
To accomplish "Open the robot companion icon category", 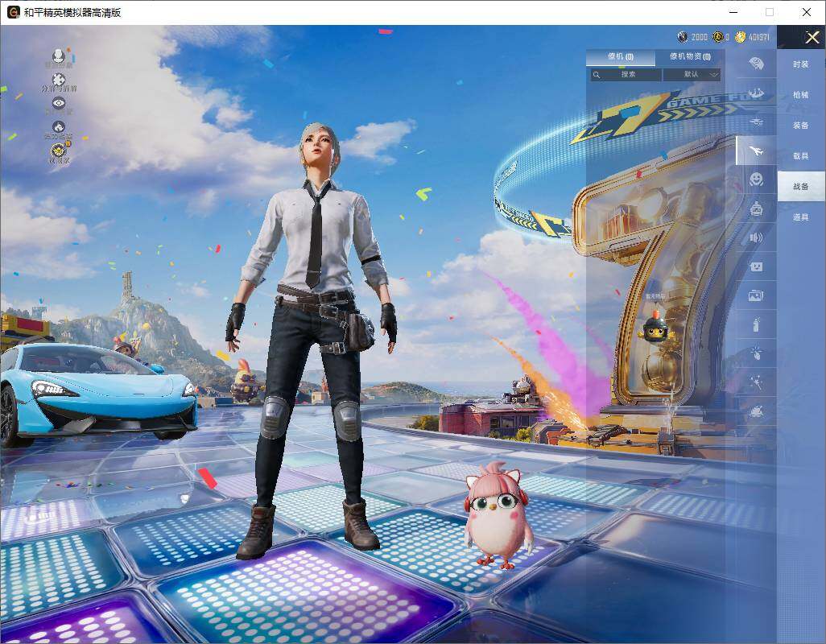I will pyautogui.click(x=756, y=209).
